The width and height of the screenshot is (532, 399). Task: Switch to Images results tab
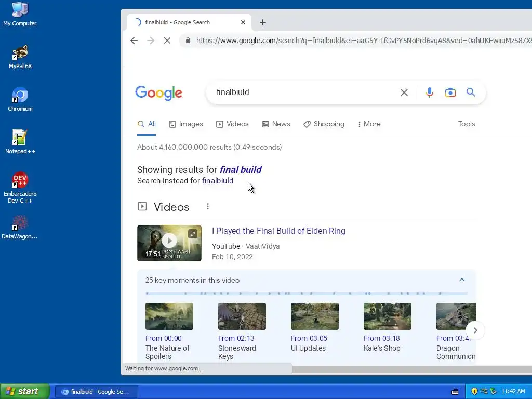coord(186,124)
